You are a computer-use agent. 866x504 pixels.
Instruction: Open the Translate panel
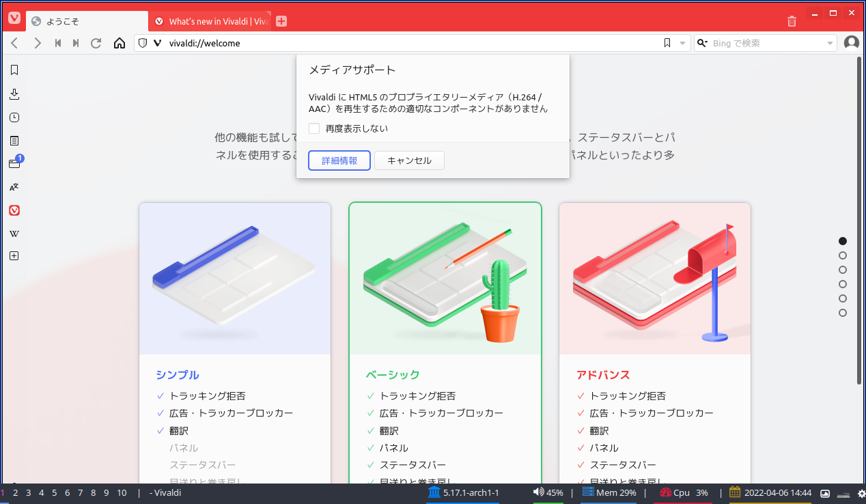[14, 187]
